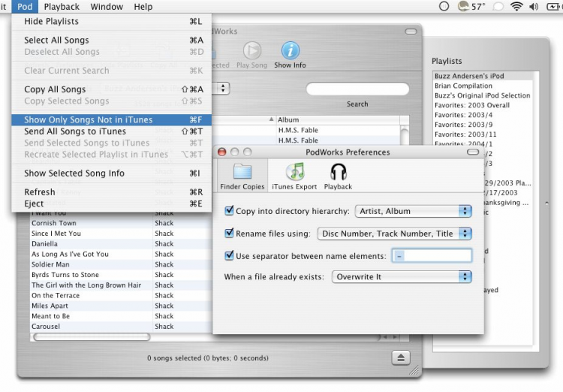Open the iPod selector popup in main window
Viewport: 563px width, 392px height.
pyautogui.click(x=223, y=88)
